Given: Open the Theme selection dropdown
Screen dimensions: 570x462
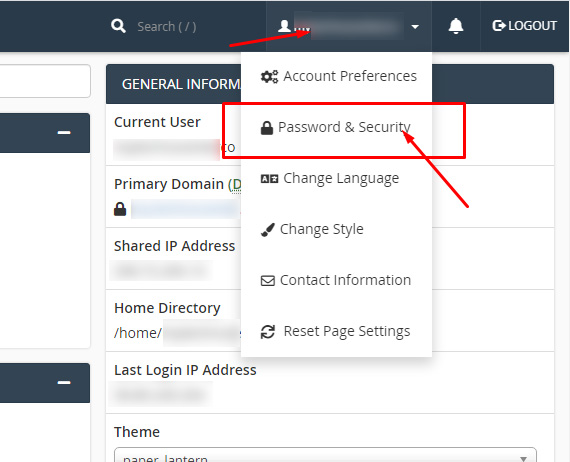Looking at the screenshot, I should tap(325, 455).
